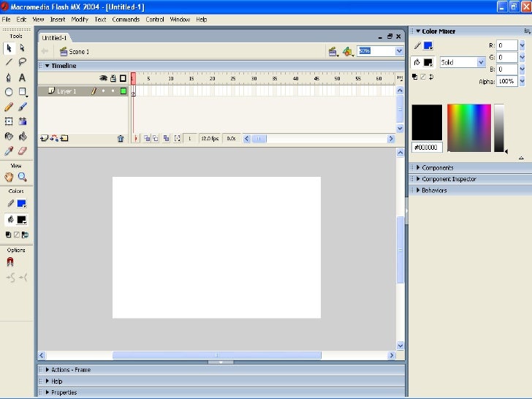
Task: Expand the Components panel
Action: click(437, 168)
